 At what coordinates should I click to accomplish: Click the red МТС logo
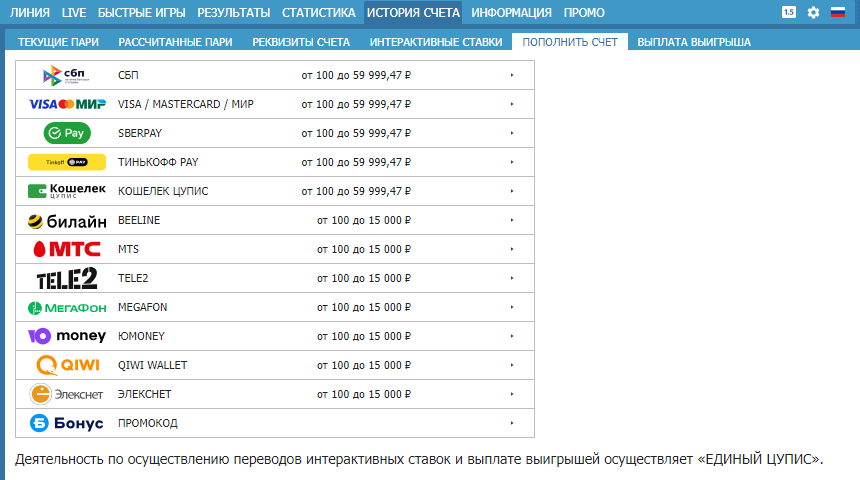(67, 250)
